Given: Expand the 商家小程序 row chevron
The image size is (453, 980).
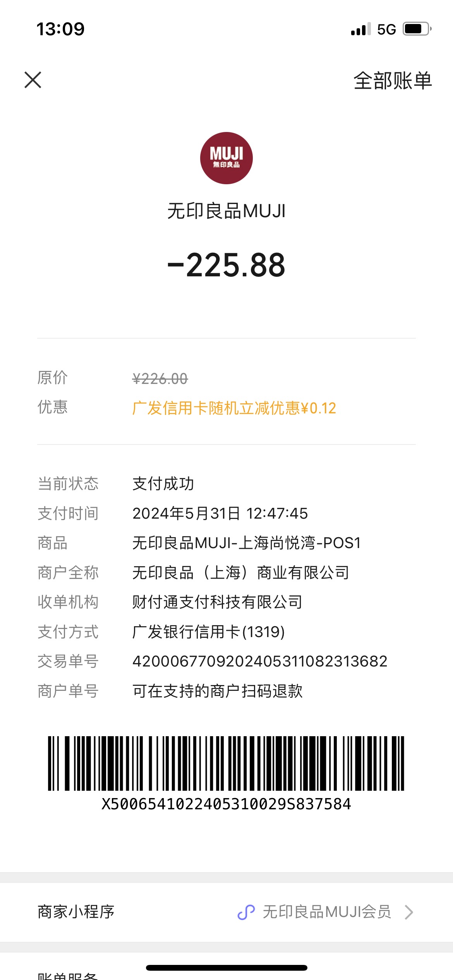Looking at the screenshot, I should coord(409,912).
